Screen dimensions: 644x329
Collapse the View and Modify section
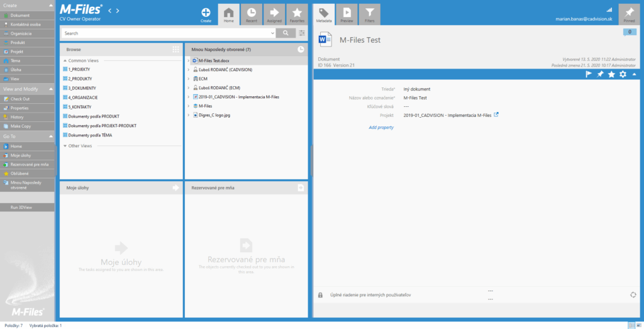point(50,89)
